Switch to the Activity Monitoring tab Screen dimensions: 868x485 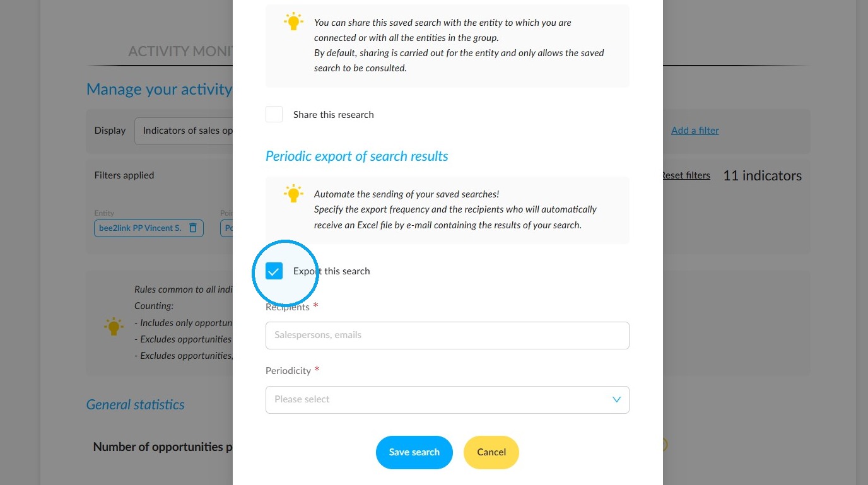(180, 51)
